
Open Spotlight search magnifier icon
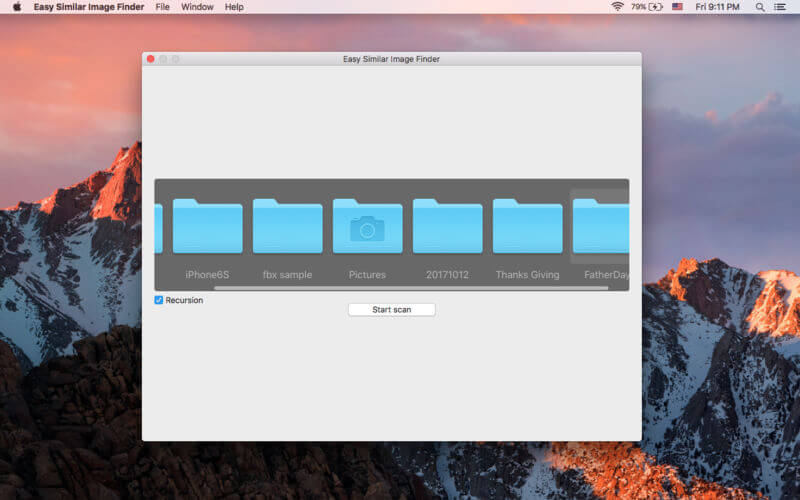point(760,7)
